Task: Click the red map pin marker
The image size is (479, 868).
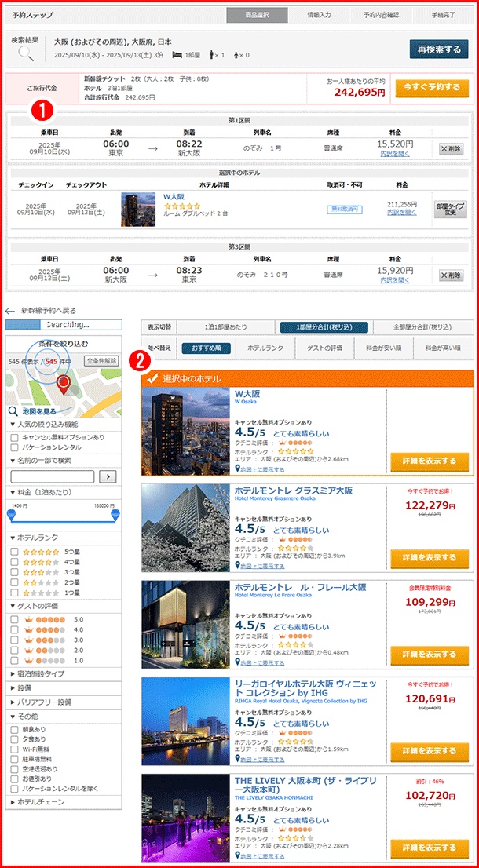Action: (x=64, y=384)
